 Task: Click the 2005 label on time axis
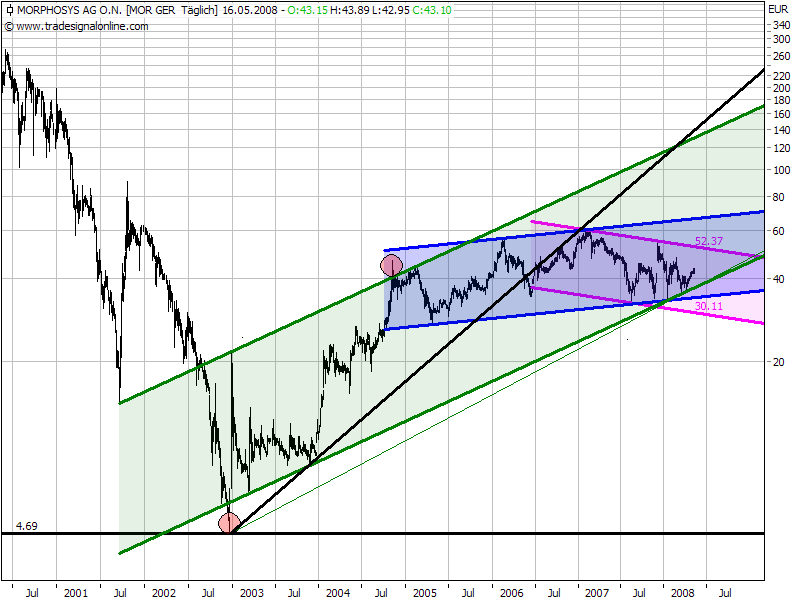point(424,593)
